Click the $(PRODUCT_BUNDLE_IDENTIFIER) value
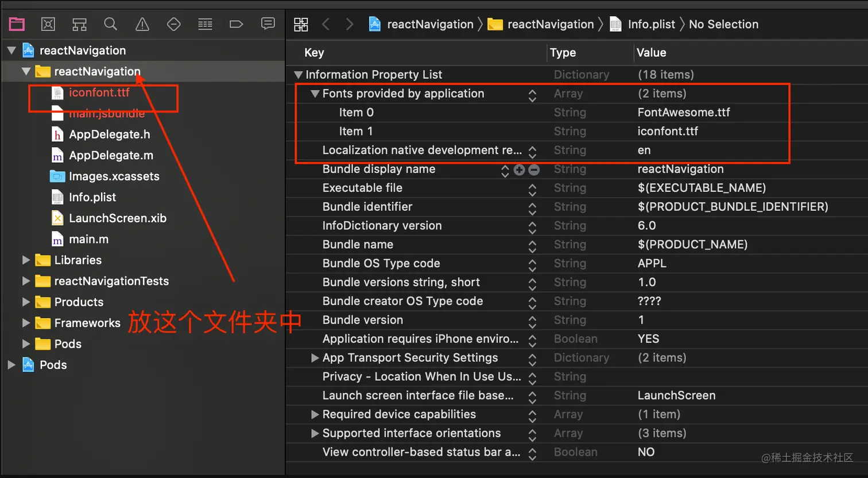The image size is (868, 478). 733,207
